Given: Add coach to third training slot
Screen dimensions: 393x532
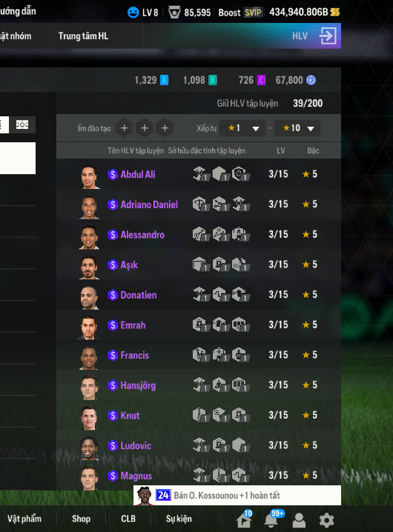Looking at the screenshot, I should 165,128.
